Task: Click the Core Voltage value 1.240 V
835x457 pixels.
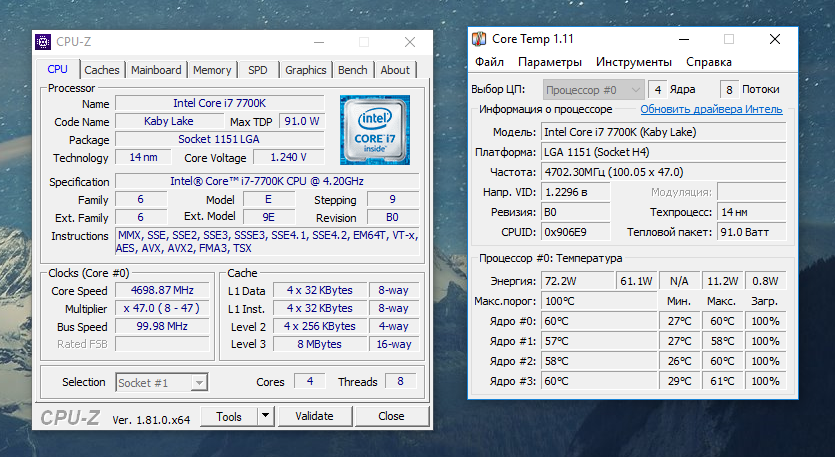Action: (289, 157)
